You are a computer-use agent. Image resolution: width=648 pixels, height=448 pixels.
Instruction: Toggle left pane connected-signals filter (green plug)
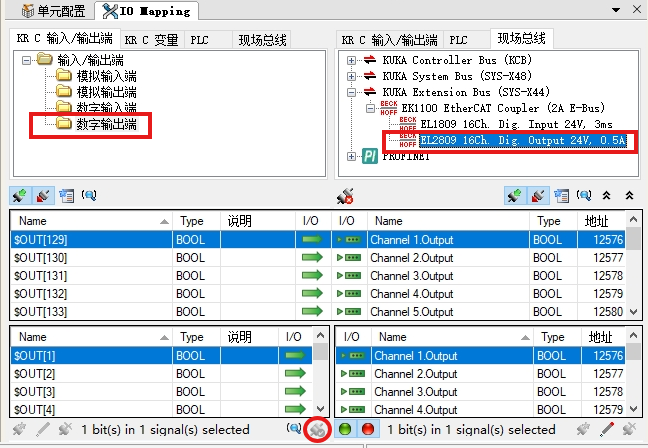tap(20, 195)
